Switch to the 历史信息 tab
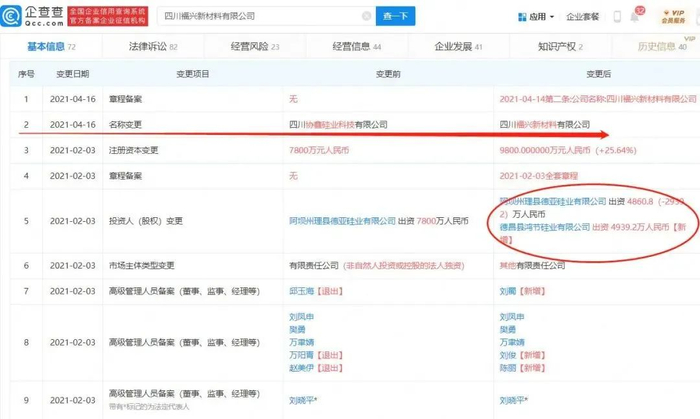This screenshot has height=419, width=700. point(662,46)
